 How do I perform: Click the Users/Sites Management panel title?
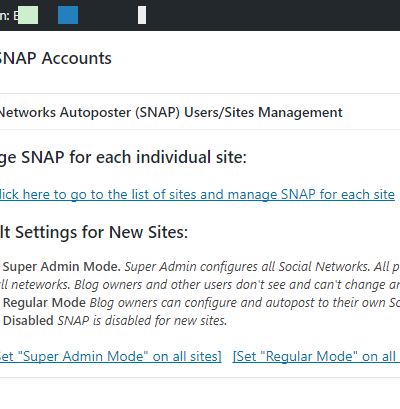[171, 113]
